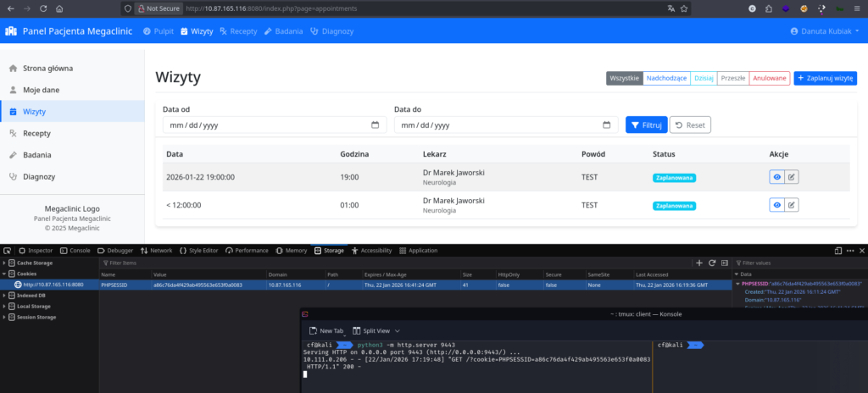Click the bookmark star icon in the address bar
The image size is (868, 393).
[683, 8]
